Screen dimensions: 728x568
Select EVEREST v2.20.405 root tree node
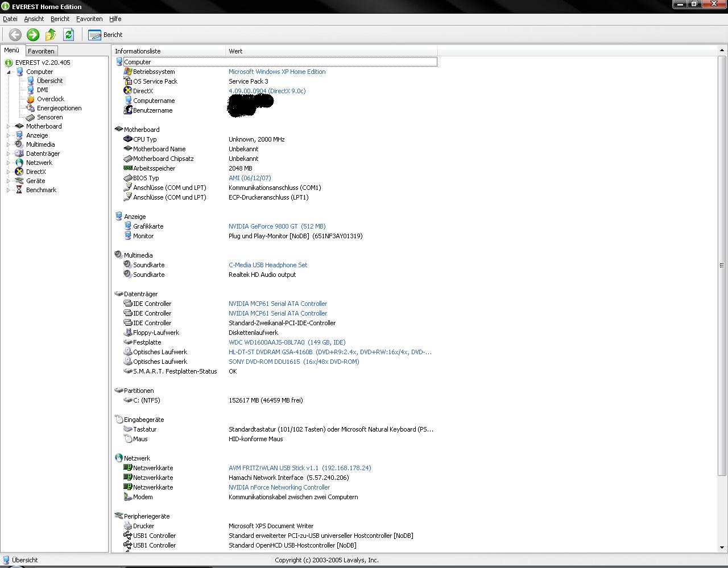[x=43, y=63]
